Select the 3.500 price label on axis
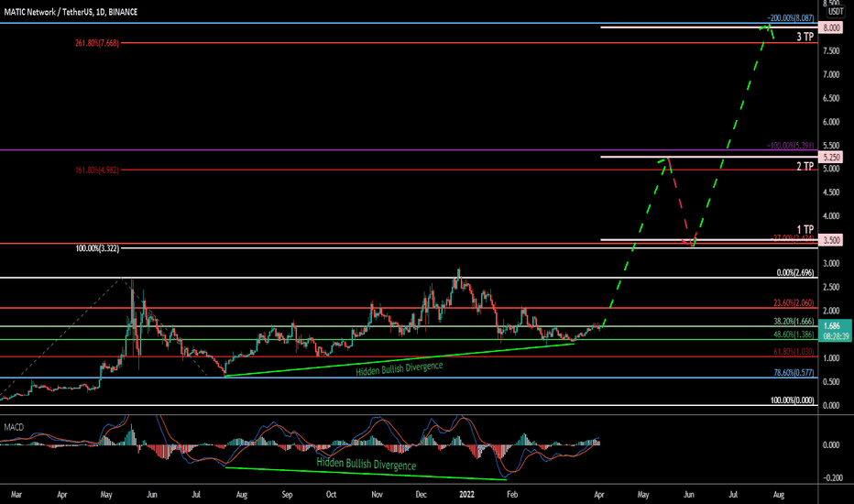The height and width of the screenshot is (504, 854). 831,240
